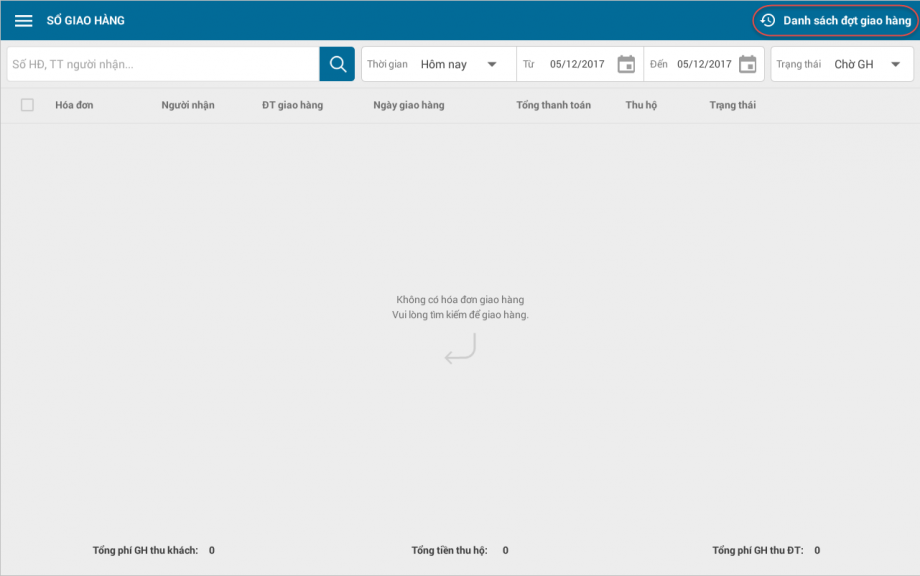920x576 pixels.
Task: Click the SỔ GIAO HÀNG title
Action: coord(86,21)
